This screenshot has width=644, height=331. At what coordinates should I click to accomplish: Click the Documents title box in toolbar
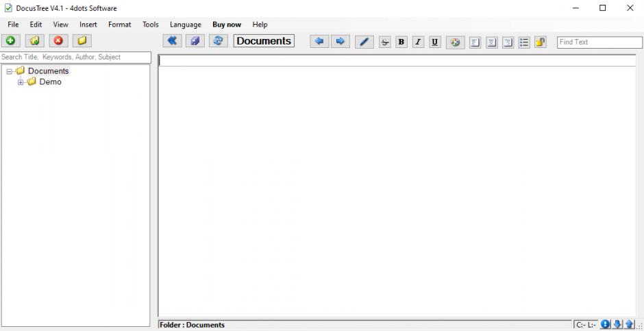264,41
